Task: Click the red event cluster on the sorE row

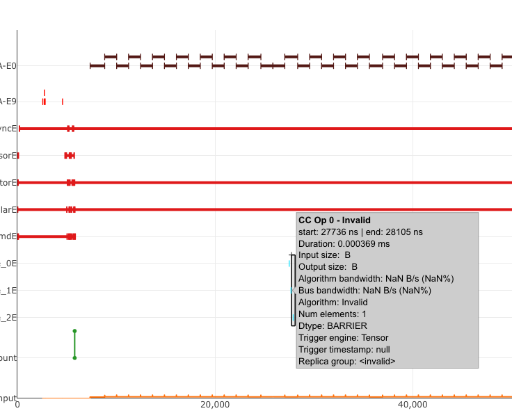Action: pyautogui.click(x=69, y=156)
